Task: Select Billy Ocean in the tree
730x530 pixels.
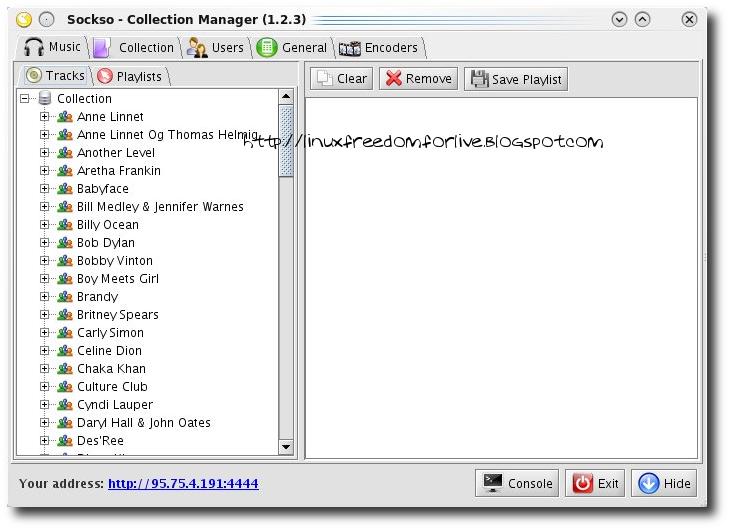Action: (x=108, y=225)
